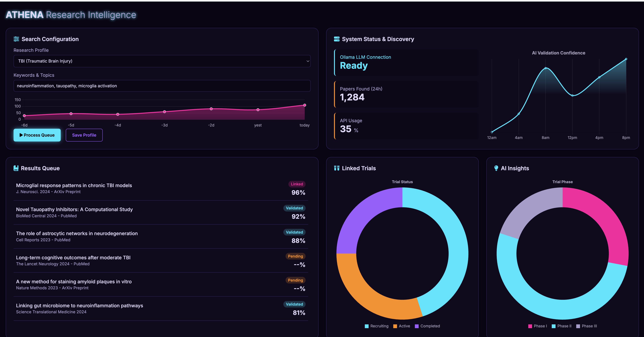
Task: Click the -3d data point on keyword chart
Action: [x=164, y=112]
